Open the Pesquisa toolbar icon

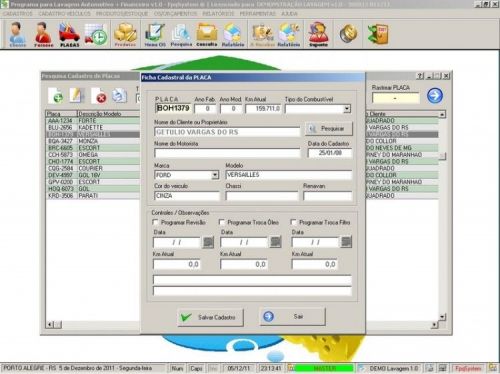[181, 34]
